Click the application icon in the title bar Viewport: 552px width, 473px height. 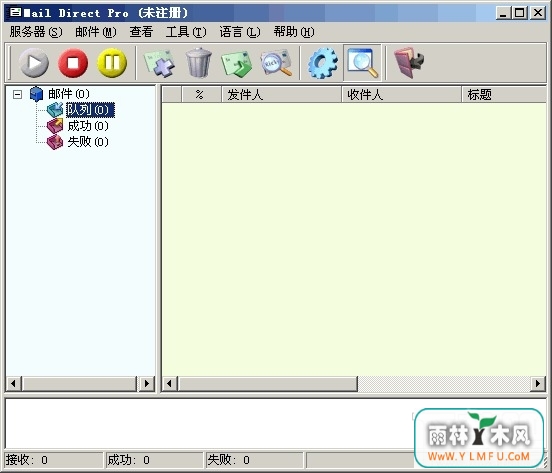click(x=15, y=13)
